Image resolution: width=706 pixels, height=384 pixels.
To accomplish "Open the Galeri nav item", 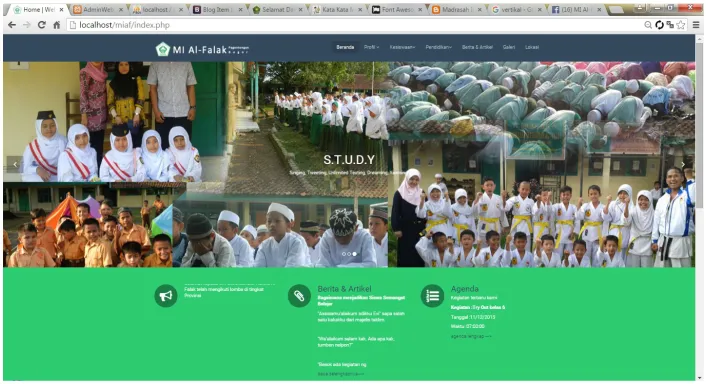I will [509, 47].
